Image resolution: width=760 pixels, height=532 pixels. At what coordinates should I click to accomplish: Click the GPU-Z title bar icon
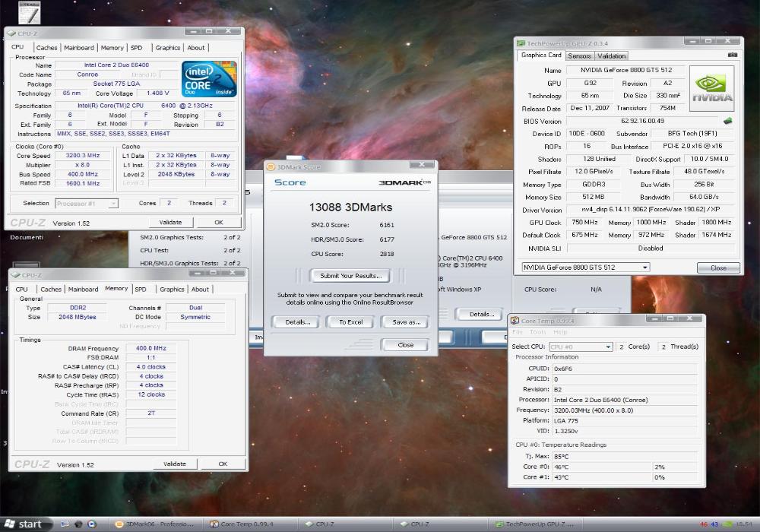(521, 43)
